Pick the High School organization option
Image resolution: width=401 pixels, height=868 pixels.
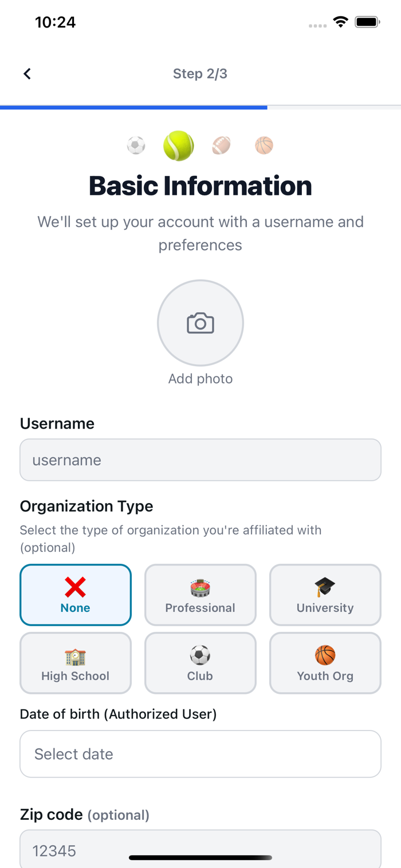coord(76,663)
